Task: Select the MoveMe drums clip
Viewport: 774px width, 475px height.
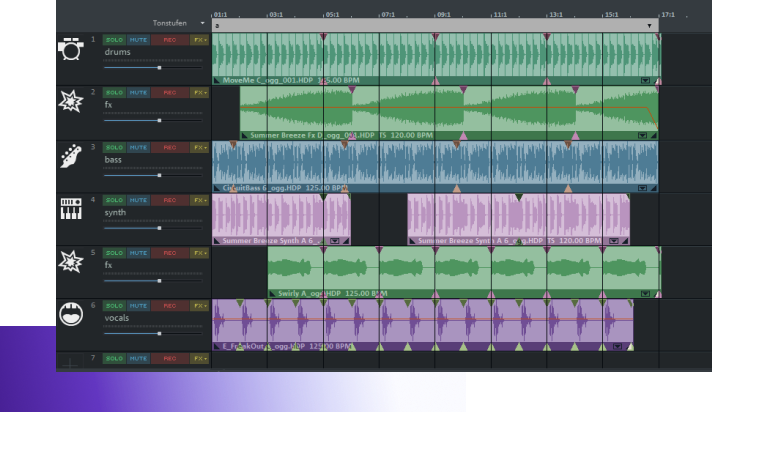Action: (x=436, y=59)
